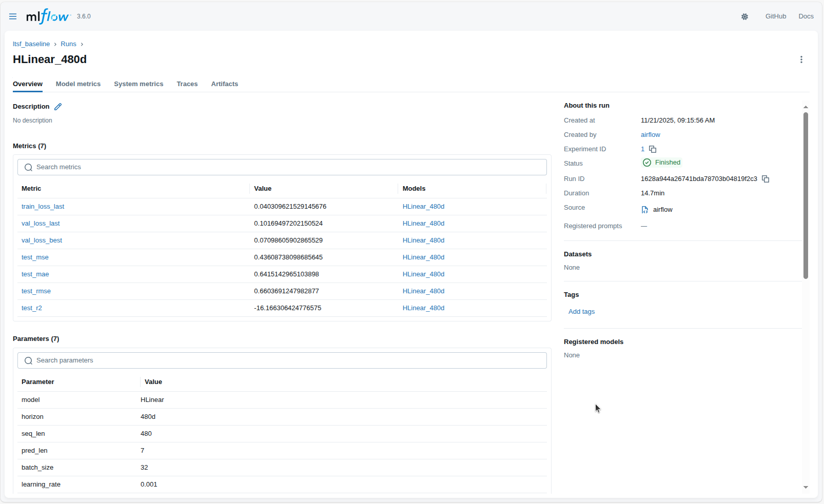Click the airflow source document icon

(644, 209)
